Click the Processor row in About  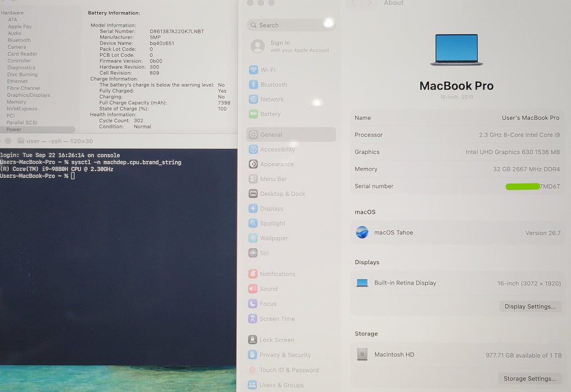pyautogui.click(x=457, y=135)
